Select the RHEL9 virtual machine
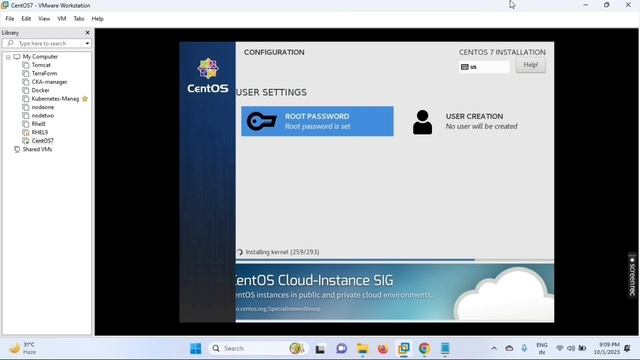The height and width of the screenshot is (360, 640). click(40, 132)
